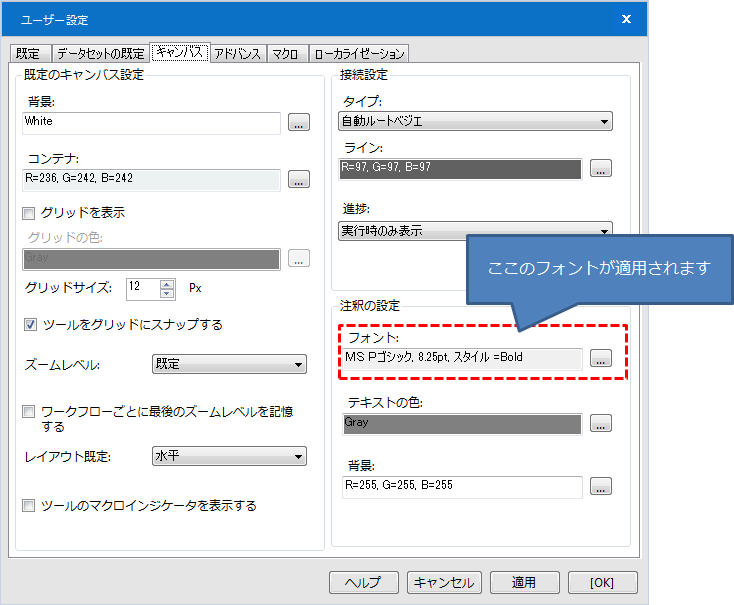Screen dimensions: 734x605
Task: Open the ローカライゼーション tab
Action: 360,53
